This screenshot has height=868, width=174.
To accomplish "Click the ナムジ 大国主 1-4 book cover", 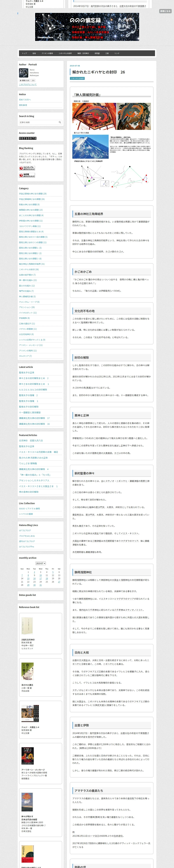I will point(30,713).
